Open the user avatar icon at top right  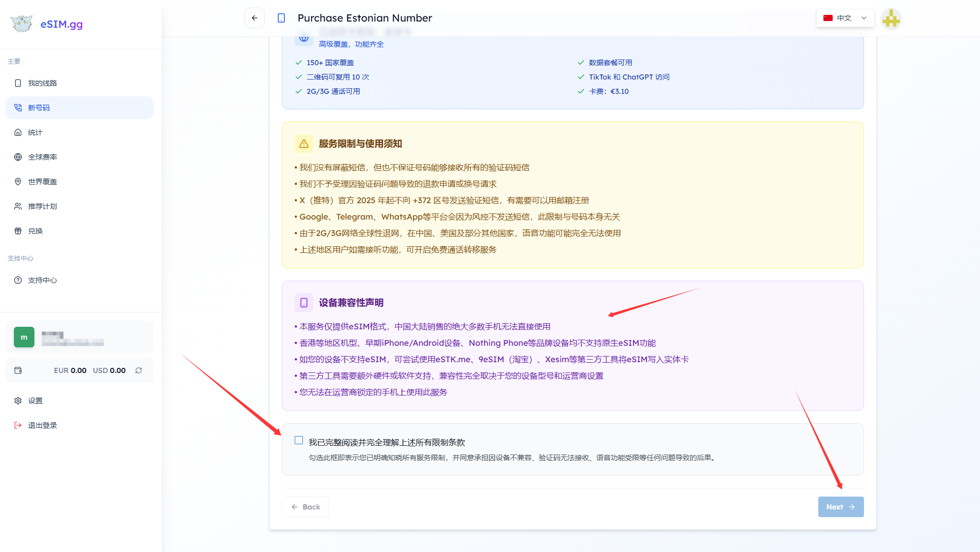coord(891,19)
